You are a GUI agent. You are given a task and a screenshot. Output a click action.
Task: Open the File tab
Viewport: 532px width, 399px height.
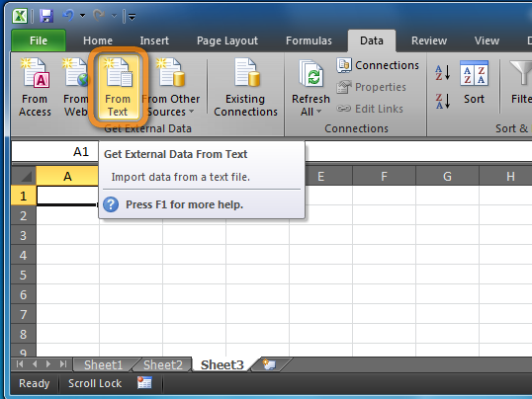click(x=39, y=40)
